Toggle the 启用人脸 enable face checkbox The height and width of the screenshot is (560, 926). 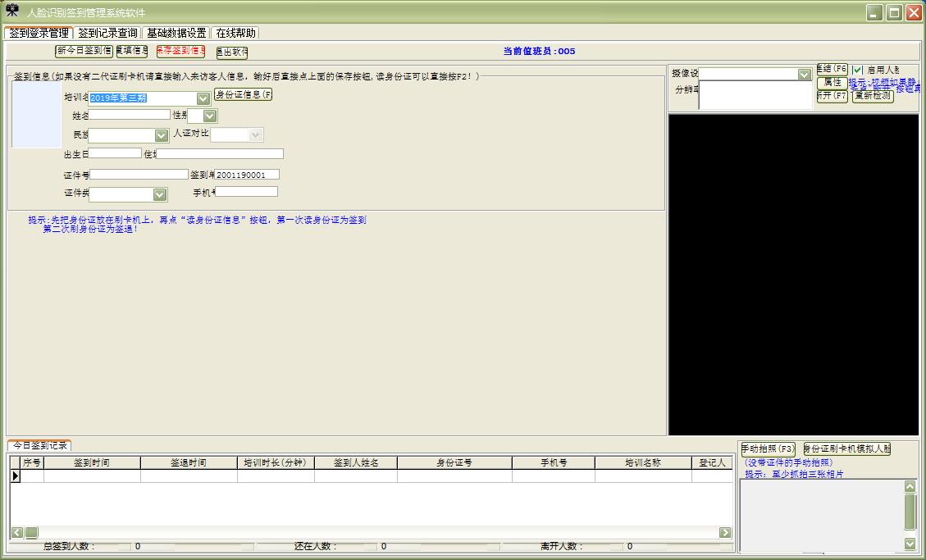(x=858, y=71)
